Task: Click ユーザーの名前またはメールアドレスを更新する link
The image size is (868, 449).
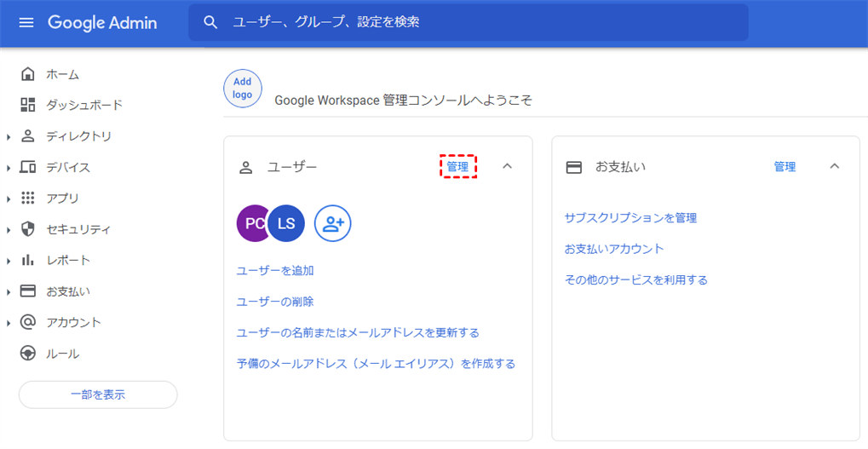Action: coord(358,333)
